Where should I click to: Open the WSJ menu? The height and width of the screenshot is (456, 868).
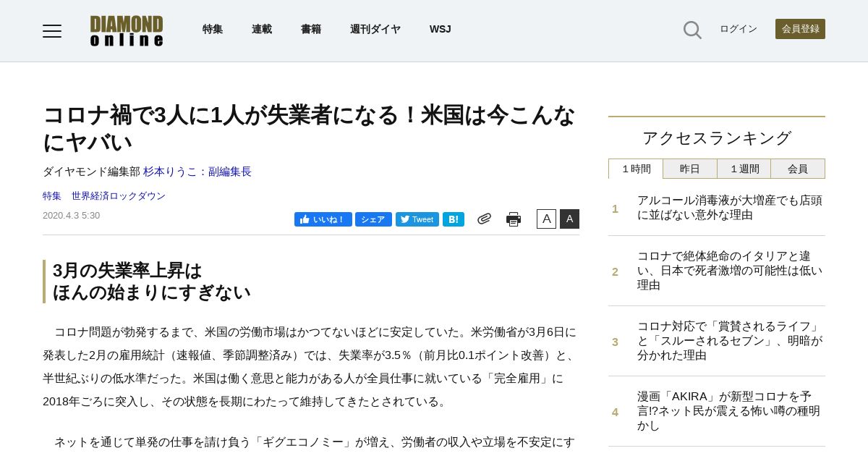441,29
